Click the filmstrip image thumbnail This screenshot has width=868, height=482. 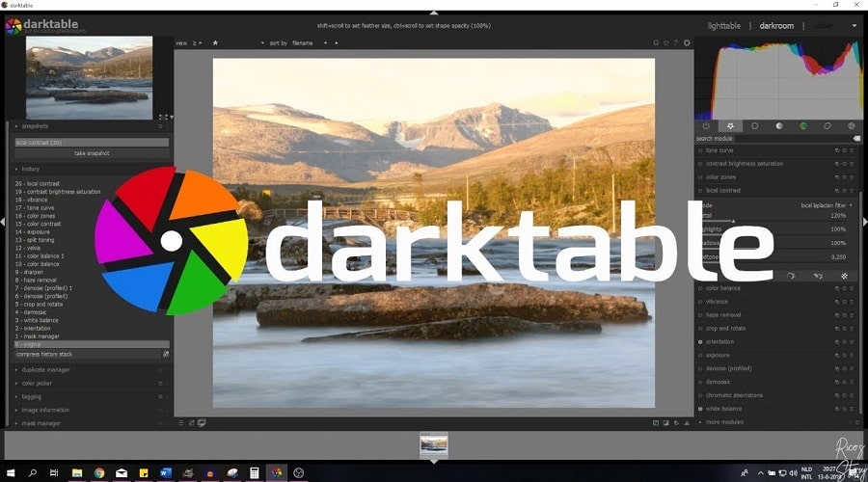pyautogui.click(x=434, y=444)
